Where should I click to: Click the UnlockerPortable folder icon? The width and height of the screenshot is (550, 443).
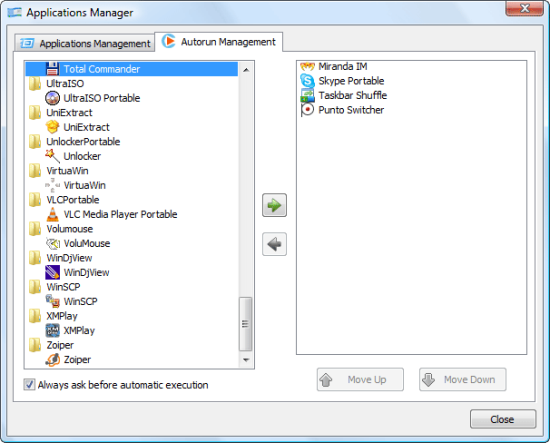(x=35, y=142)
